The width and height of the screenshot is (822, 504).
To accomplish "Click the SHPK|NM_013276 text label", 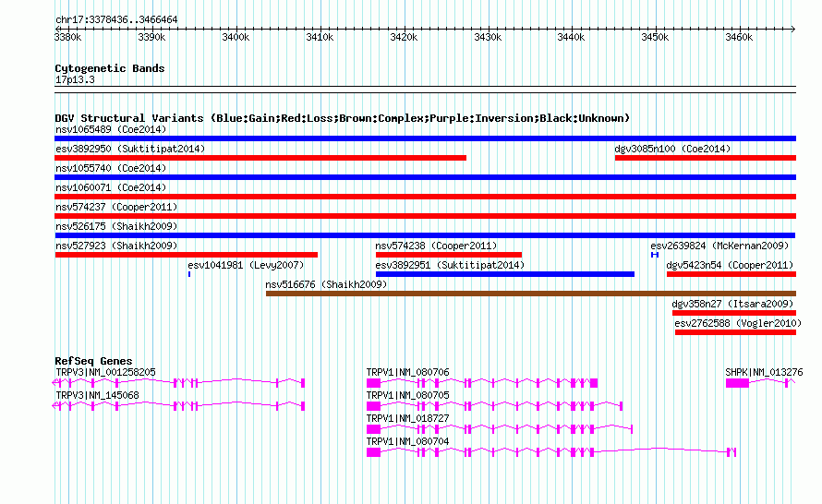I will (x=764, y=372).
